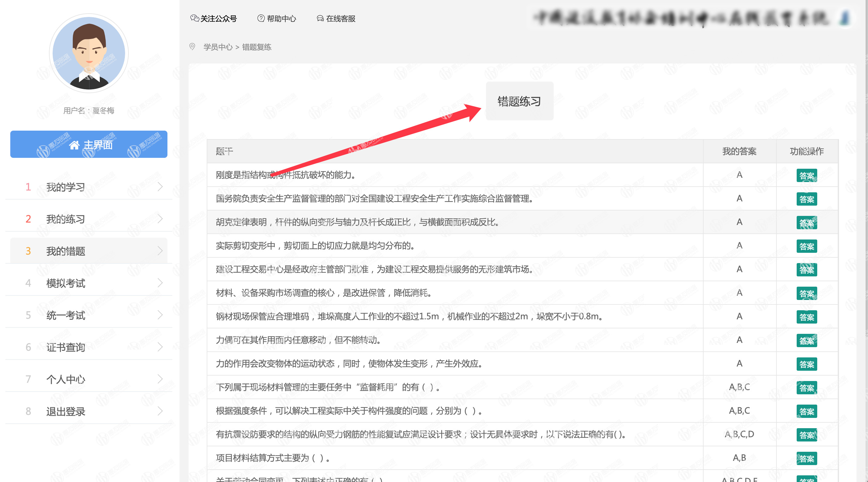The image size is (868, 482).
Task: Click the WeChat follow icon
Action: [x=194, y=18]
